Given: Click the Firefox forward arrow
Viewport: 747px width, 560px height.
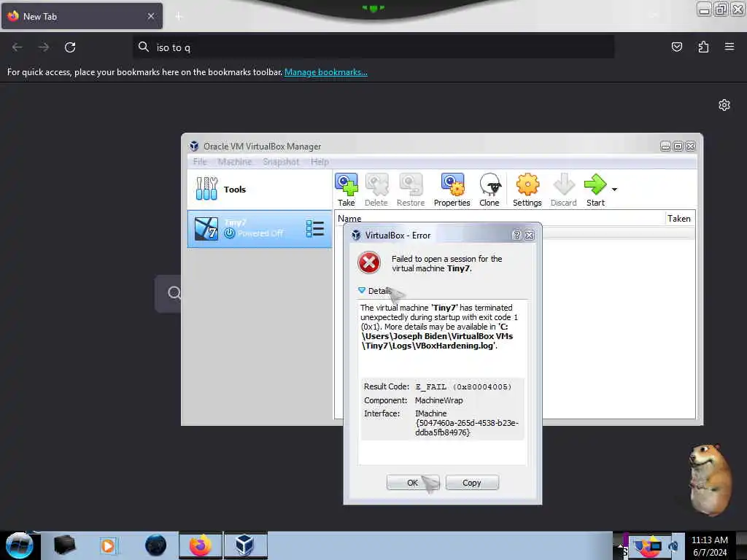Looking at the screenshot, I should click(44, 47).
